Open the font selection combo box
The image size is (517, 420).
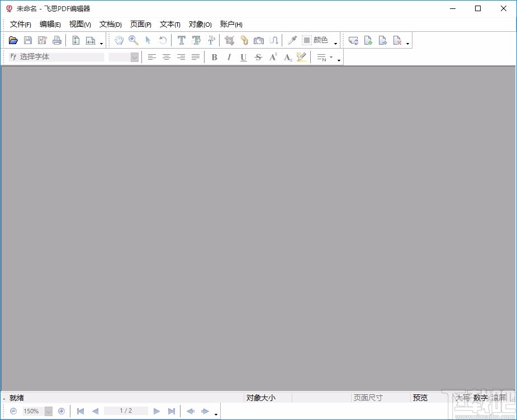click(x=56, y=56)
